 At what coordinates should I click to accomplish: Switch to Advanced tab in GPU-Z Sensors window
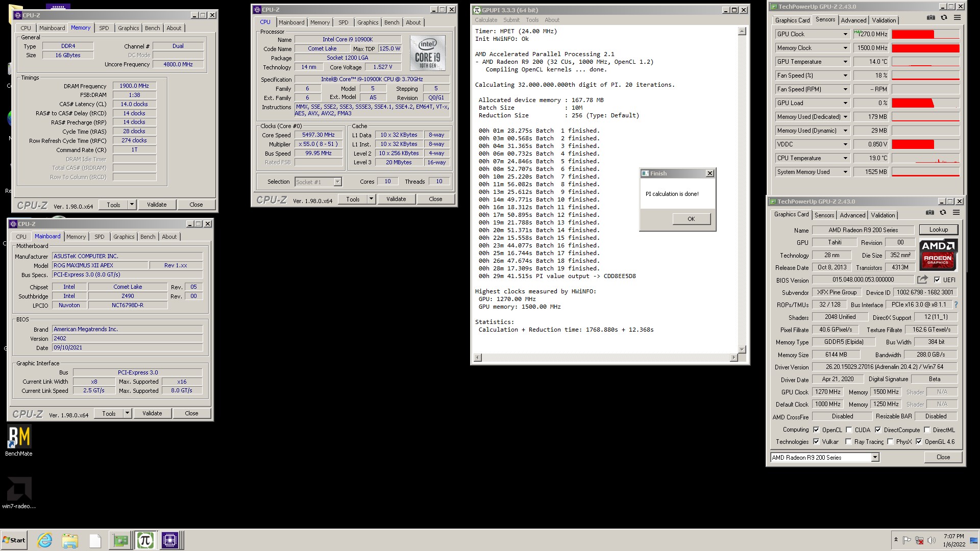click(853, 20)
